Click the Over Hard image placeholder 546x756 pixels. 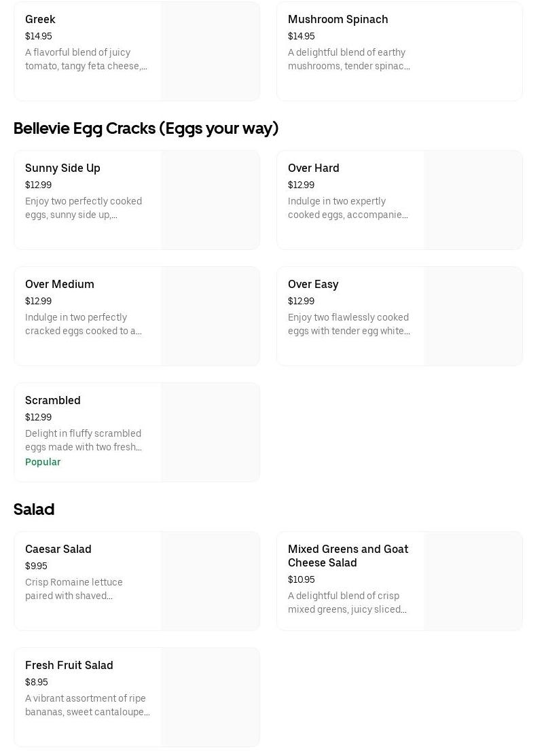tap(473, 200)
